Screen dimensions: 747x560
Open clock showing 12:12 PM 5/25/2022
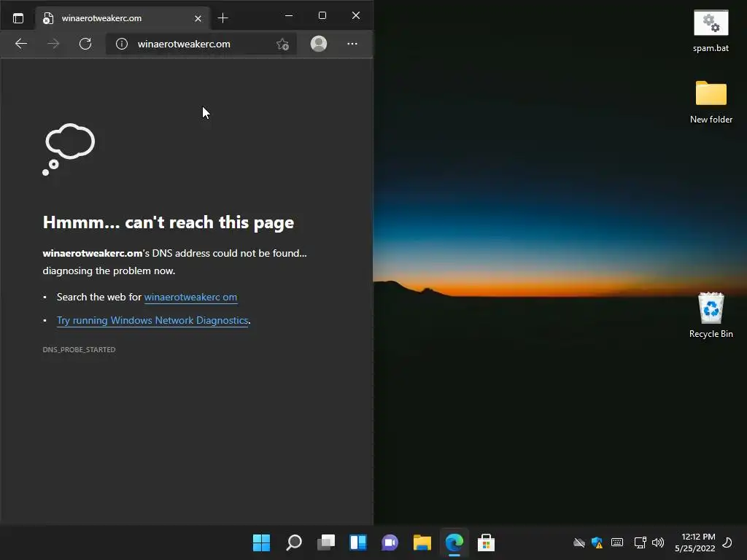[695, 542]
